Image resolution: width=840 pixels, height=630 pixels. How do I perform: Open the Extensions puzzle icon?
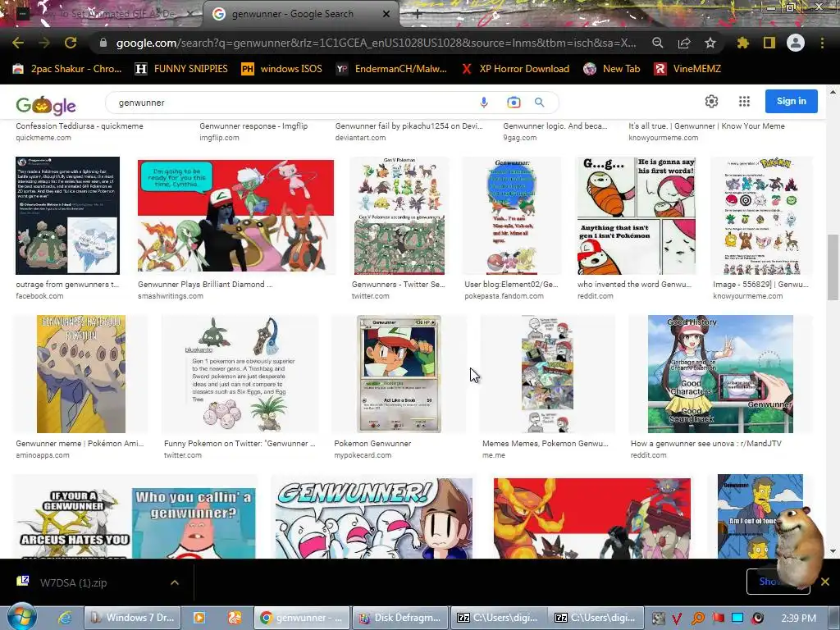tap(742, 43)
